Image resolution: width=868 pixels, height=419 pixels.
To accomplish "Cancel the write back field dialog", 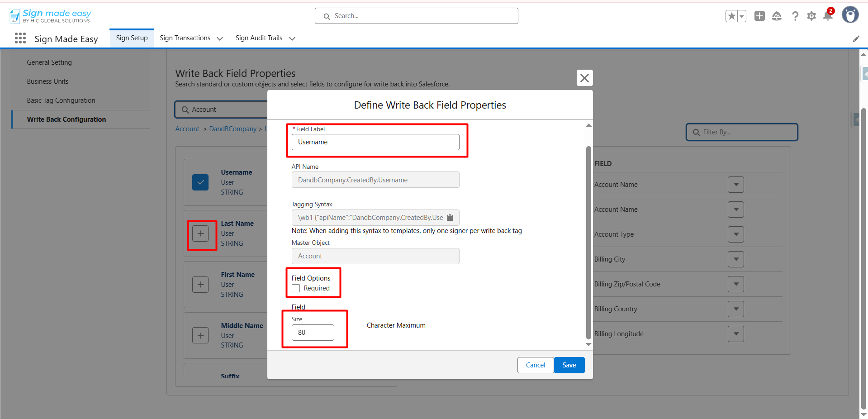I will (536, 365).
